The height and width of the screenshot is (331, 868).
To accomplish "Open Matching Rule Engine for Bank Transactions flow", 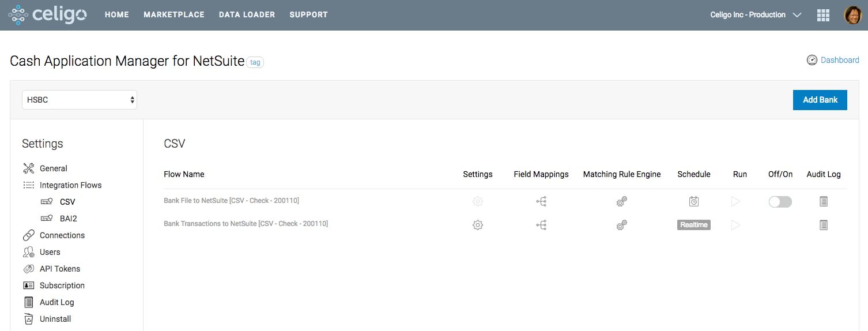I will click(621, 225).
